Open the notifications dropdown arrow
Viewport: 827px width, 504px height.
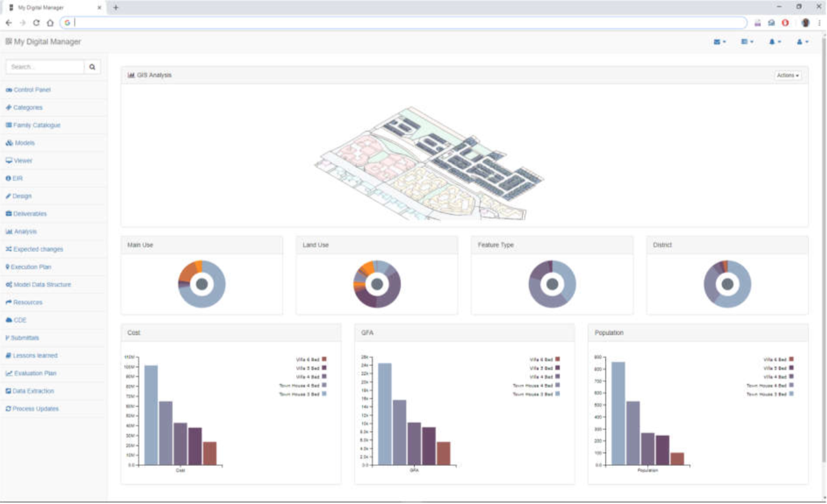coord(781,41)
